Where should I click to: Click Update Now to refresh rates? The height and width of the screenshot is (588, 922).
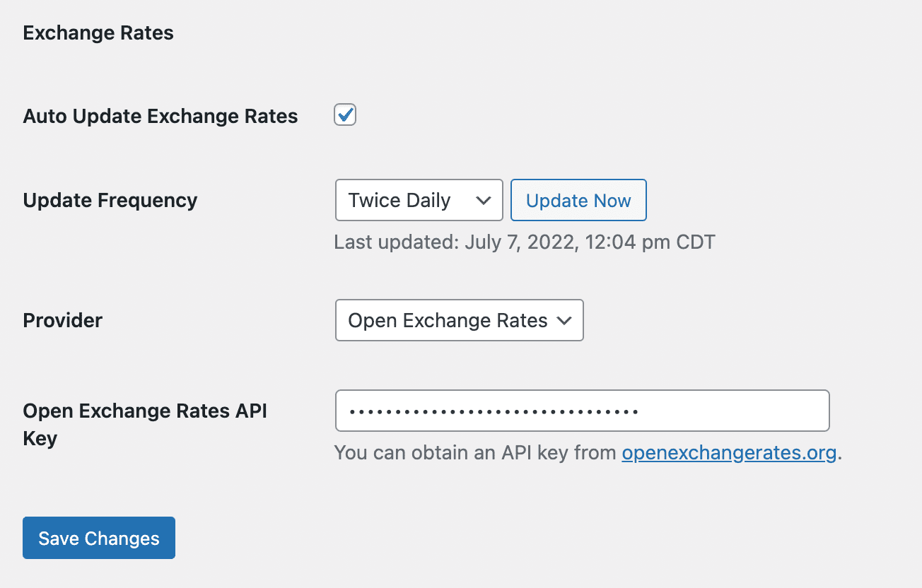click(578, 200)
